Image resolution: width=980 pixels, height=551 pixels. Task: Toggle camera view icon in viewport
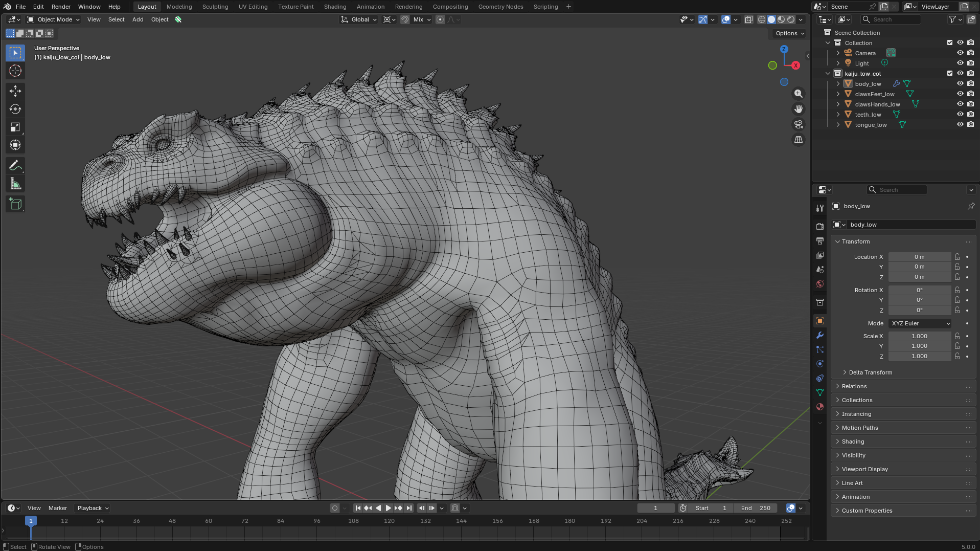tap(798, 124)
